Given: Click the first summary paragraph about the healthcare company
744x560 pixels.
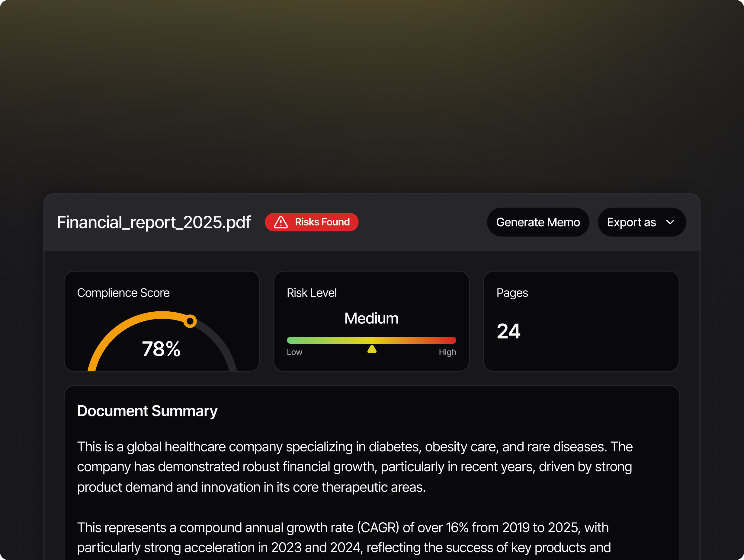Looking at the screenshot, I should (x=354, y=466).
